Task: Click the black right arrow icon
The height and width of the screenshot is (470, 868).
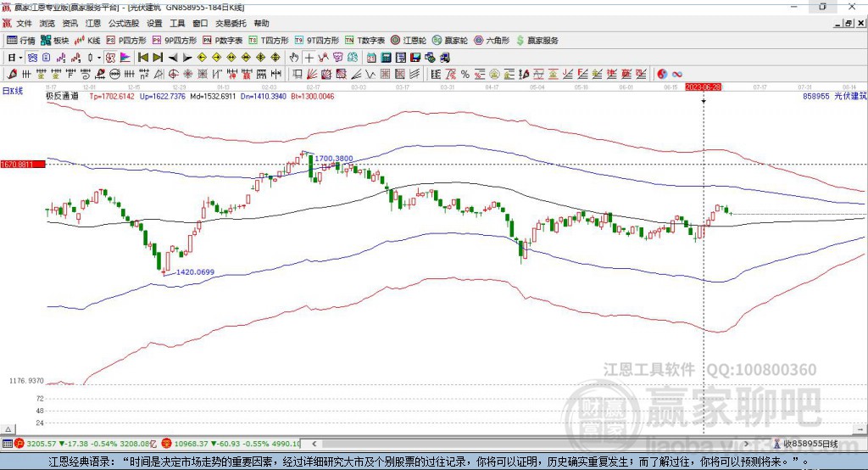Action: coord(187,58)
